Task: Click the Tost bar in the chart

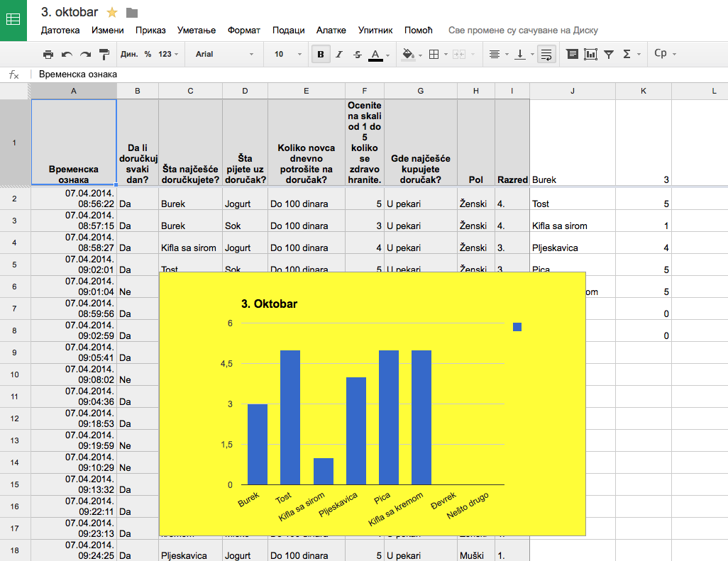Action: click(290, 418)
